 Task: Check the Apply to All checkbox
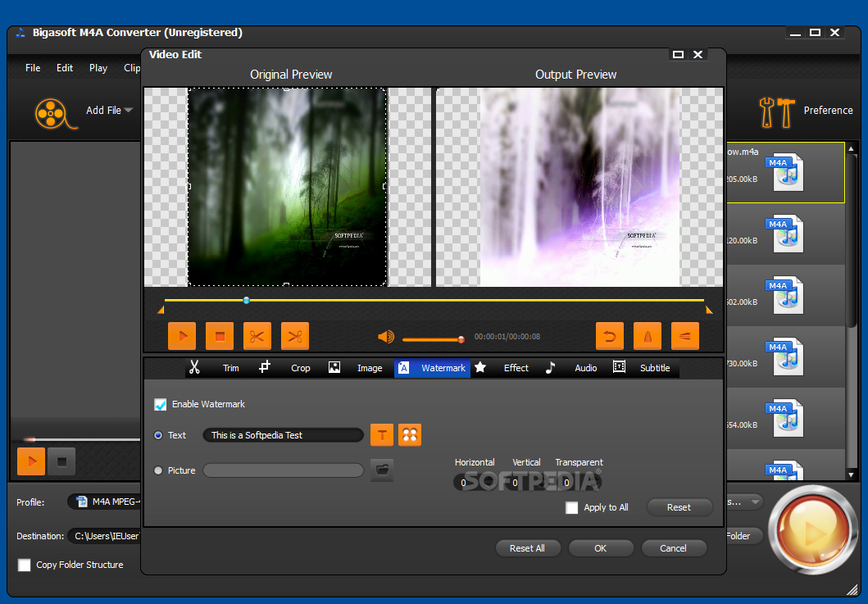pos(572,507)
